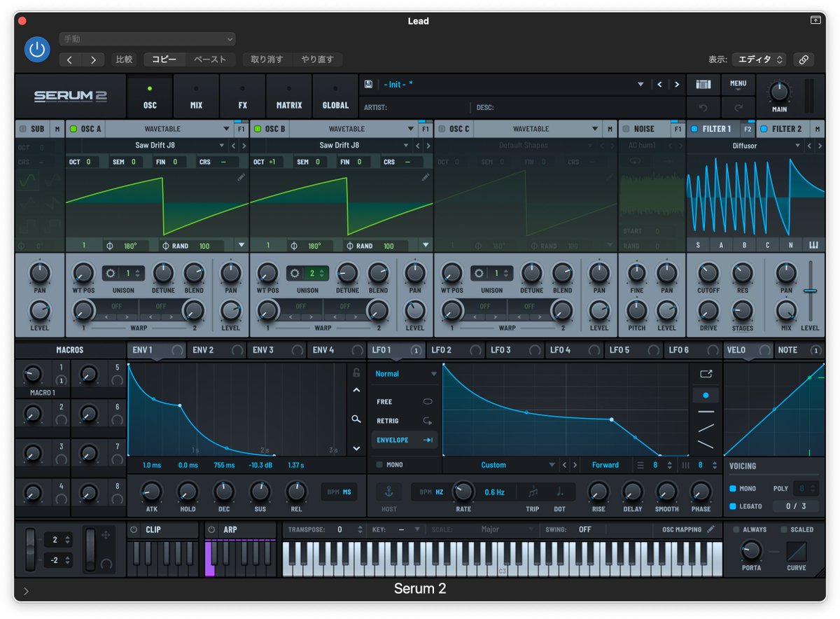Click the OSC MAPPING pencil icon

tap(711, 529)
